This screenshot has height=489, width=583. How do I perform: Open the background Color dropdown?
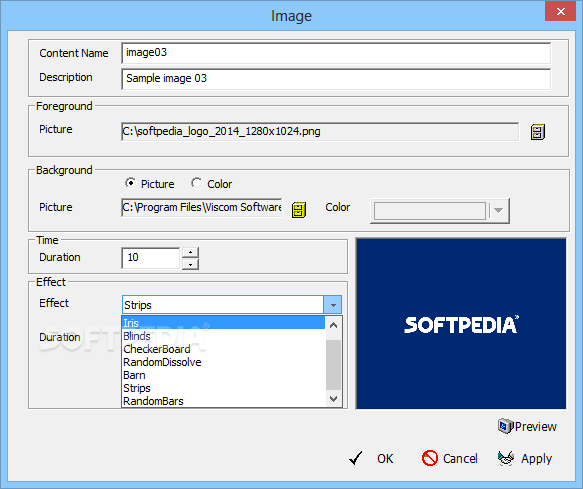click(498, 210)
